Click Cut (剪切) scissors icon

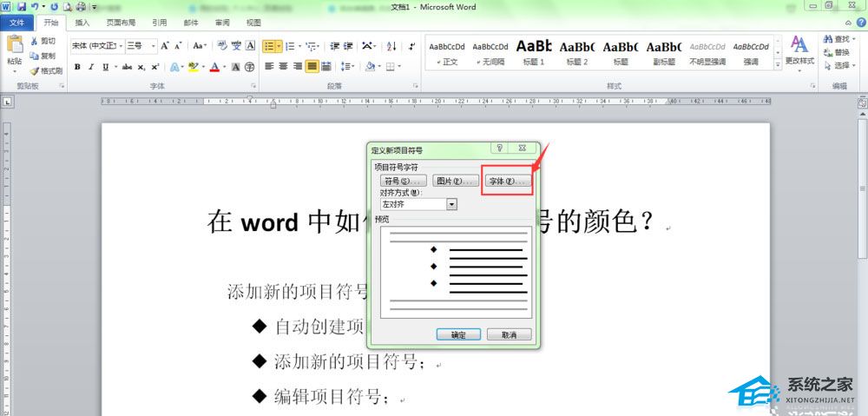(x=35, y=41)
